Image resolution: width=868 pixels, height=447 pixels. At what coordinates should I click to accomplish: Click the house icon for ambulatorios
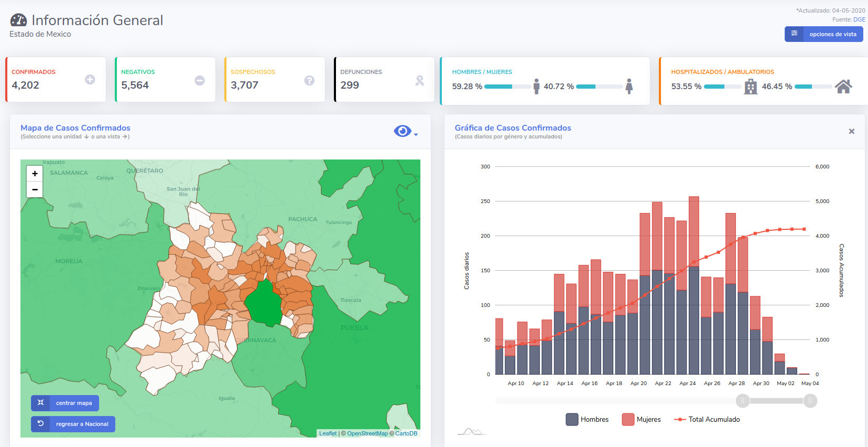[843, 86]
